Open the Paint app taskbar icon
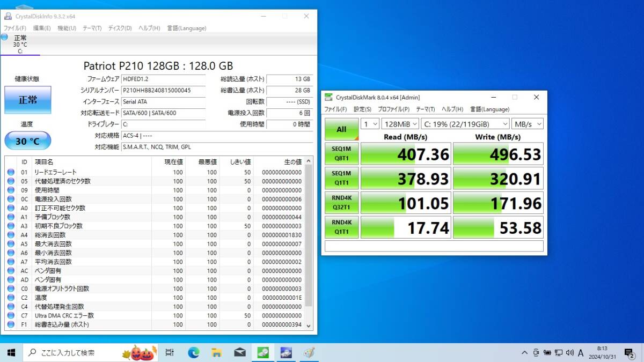 [309, 352]
